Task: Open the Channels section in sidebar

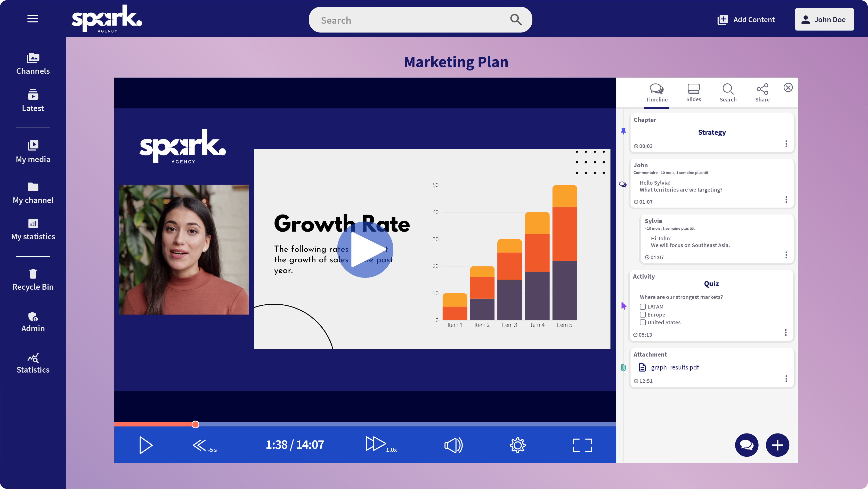Action: [x=33, y=64]
